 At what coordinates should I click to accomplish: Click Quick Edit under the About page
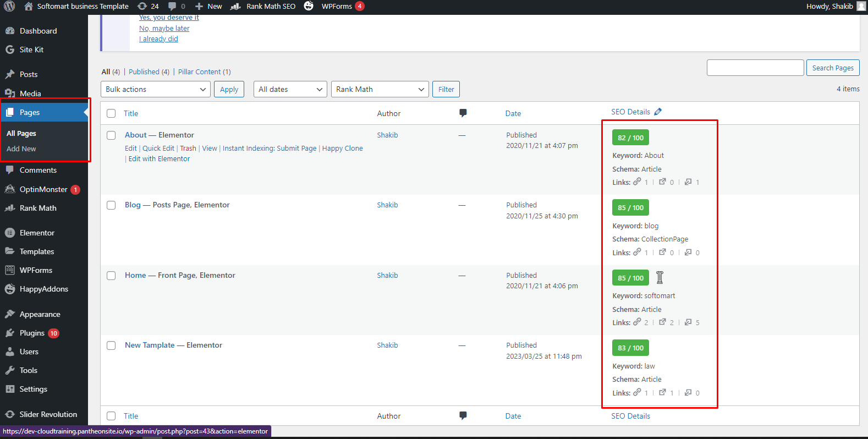pyautogui.click(x=158, y=149)
